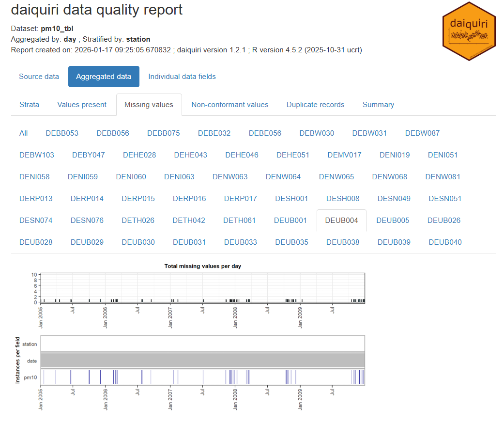The image size is (504, 424).
Task: Switch to station DEBW087
Action: [x=422, y=133]
